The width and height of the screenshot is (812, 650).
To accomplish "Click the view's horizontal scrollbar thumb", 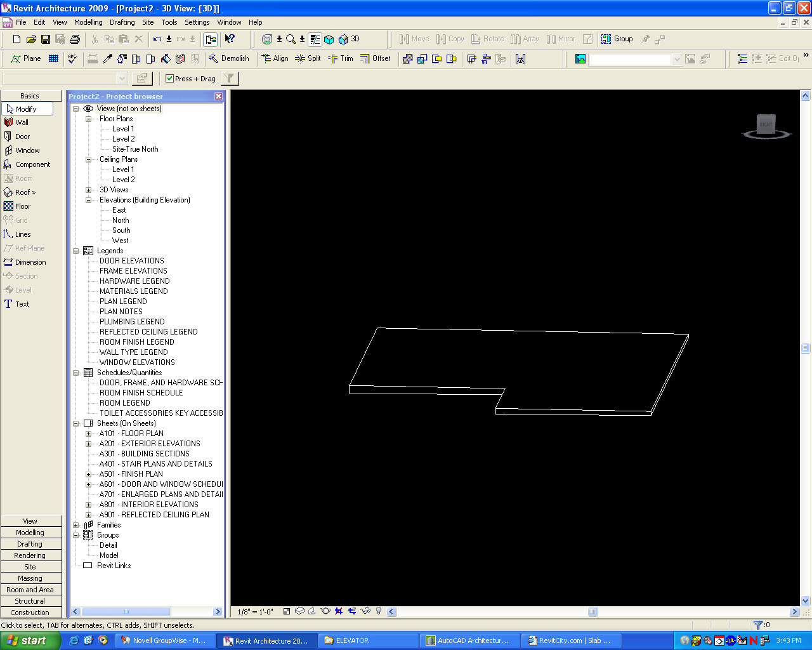I will (x=593, y=612).
